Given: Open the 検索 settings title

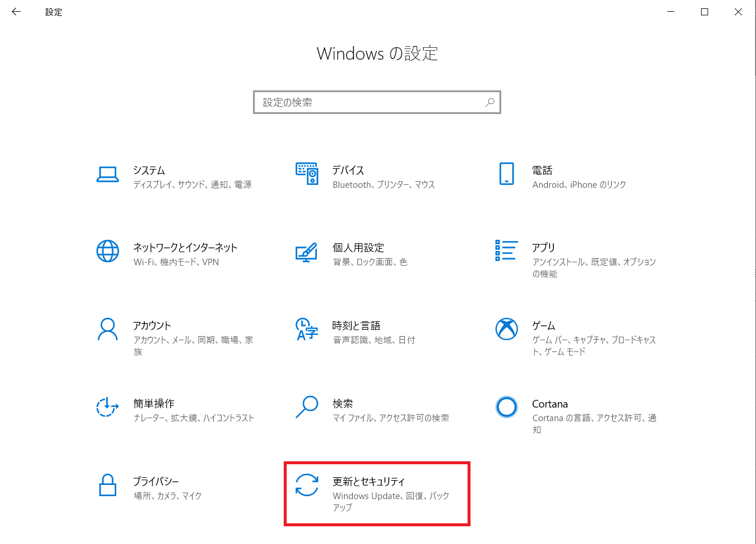Looking at the screenshot, I should click(343, 403).
